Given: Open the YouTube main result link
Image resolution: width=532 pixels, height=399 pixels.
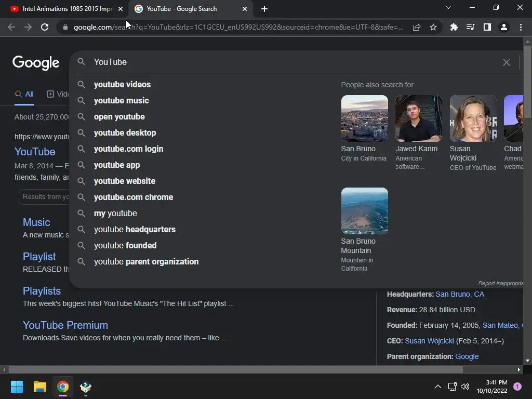Looking at the screenshot, I should click(35, 152).
